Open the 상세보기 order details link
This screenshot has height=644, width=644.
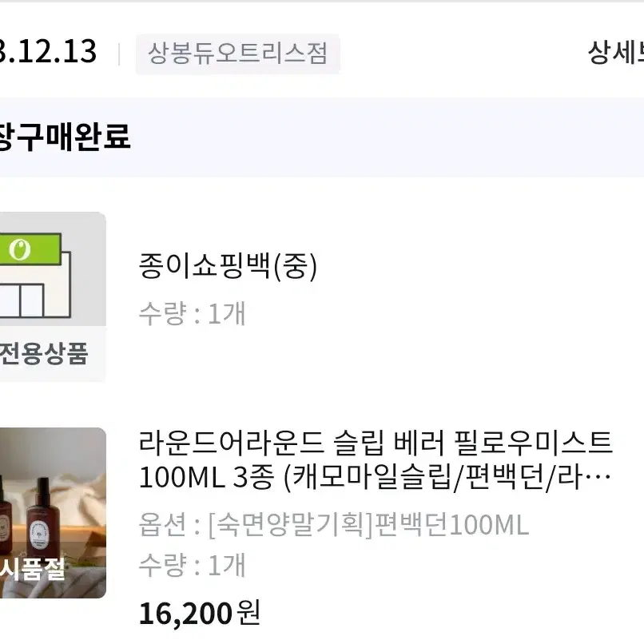tap(616, 53)
